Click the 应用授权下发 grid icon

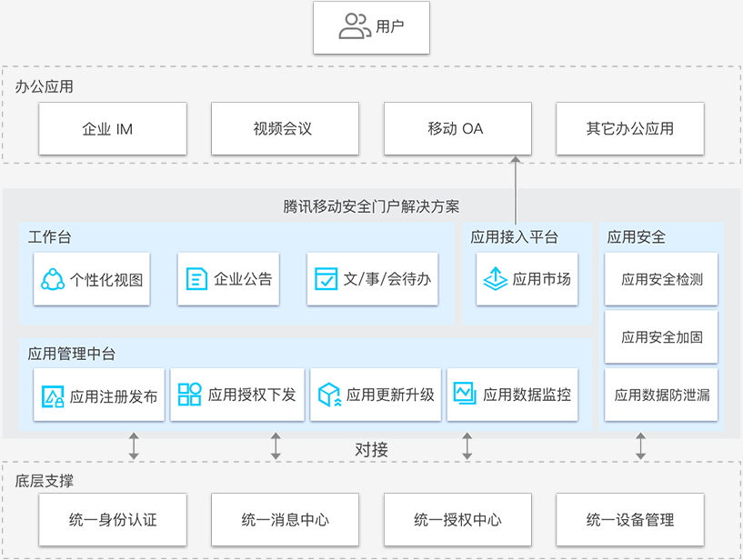[189, 395]
